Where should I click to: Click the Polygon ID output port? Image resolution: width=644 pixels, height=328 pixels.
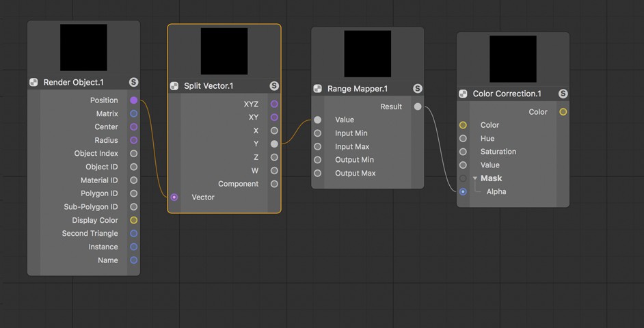[133, 193]
